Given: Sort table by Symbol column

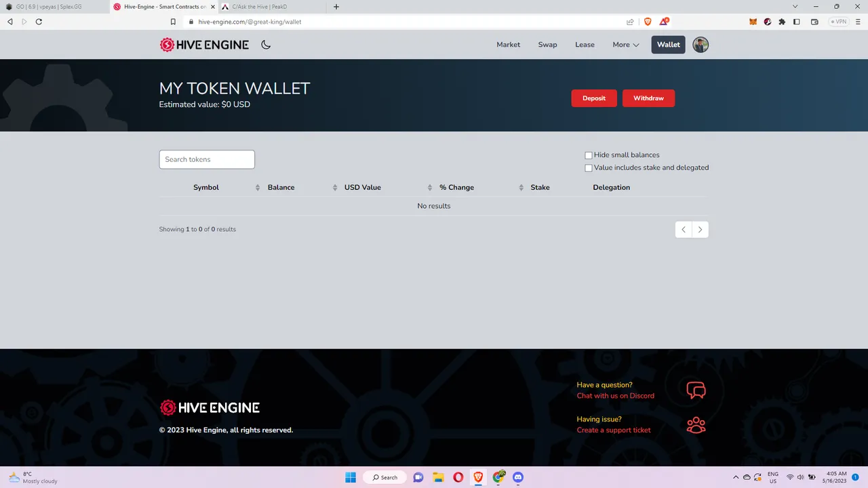Looking at the screenshot, I should coord(206,187).
